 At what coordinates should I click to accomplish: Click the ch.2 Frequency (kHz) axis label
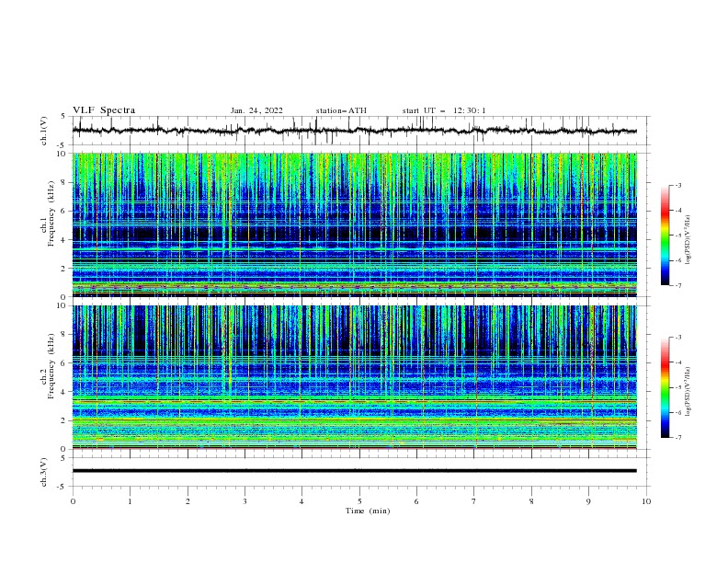point(48,365)
